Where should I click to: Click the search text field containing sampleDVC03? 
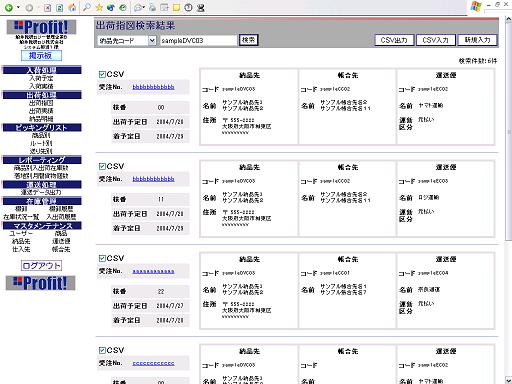tap(199, 41)
